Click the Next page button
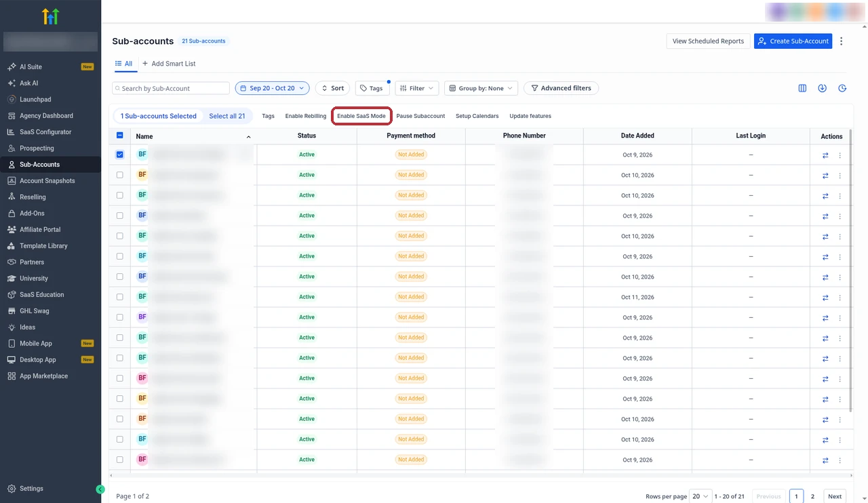 835,496
